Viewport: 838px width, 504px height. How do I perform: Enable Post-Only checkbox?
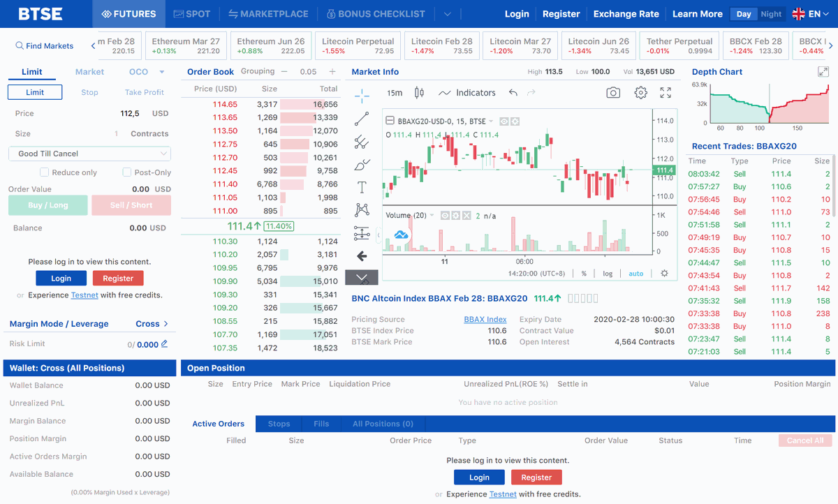click(127, 172)
